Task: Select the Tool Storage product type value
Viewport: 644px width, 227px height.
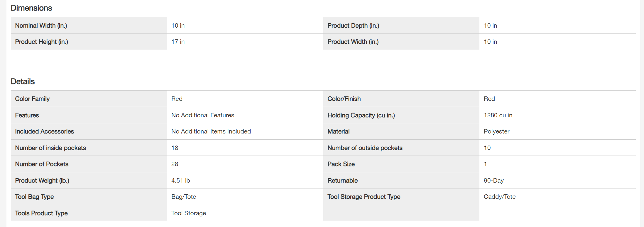Action: point(189,213)
